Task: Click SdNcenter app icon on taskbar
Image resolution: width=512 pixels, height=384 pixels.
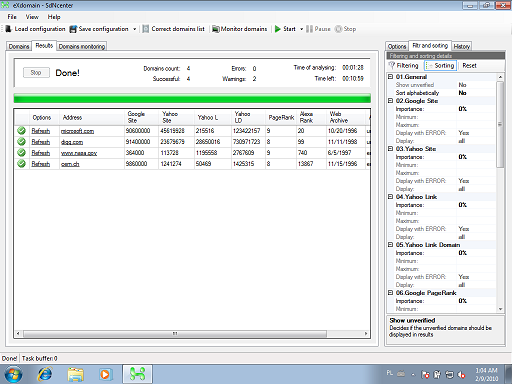Action: [x=137, y=374]
